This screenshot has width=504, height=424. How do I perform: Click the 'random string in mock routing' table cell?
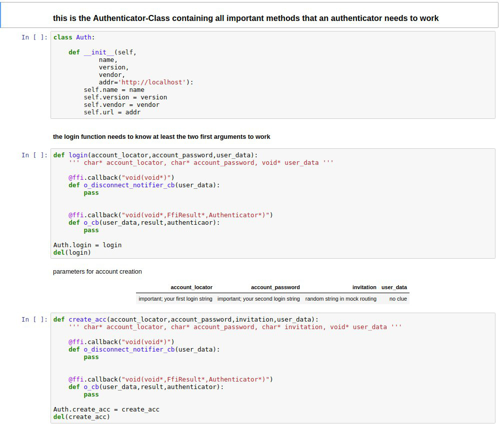pos(341,299)
